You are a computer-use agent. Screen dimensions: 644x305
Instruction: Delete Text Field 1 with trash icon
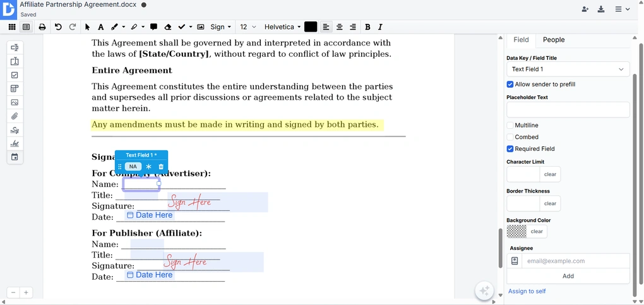click(161, 167)
